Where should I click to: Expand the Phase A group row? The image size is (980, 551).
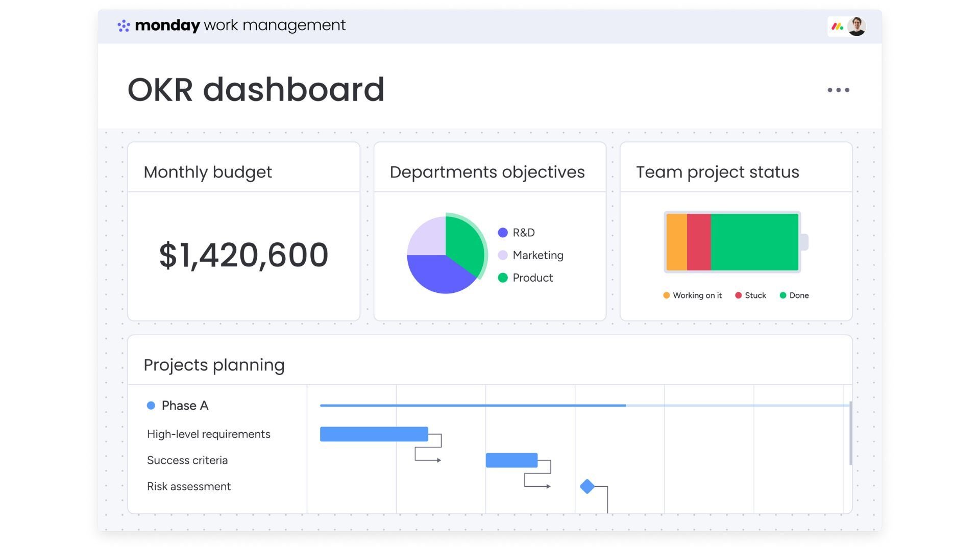(185, 405)
